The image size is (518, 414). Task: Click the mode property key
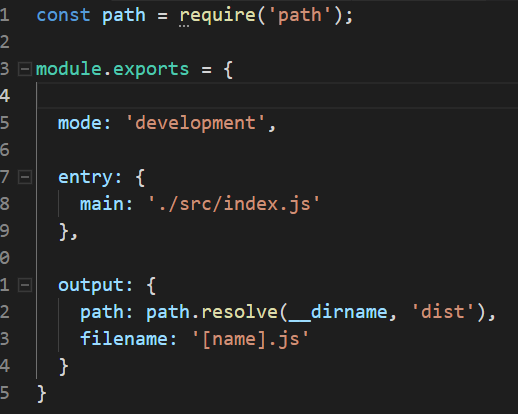pyautogui.click(x=80, y=123)
